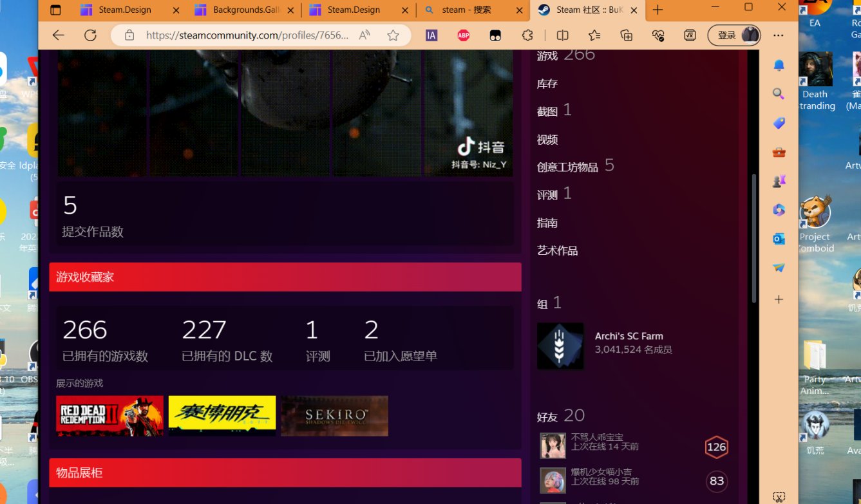The image size is (861, 504).
Task: Open the Shopping tag in Edge sidebar
Action: point(779,123)
